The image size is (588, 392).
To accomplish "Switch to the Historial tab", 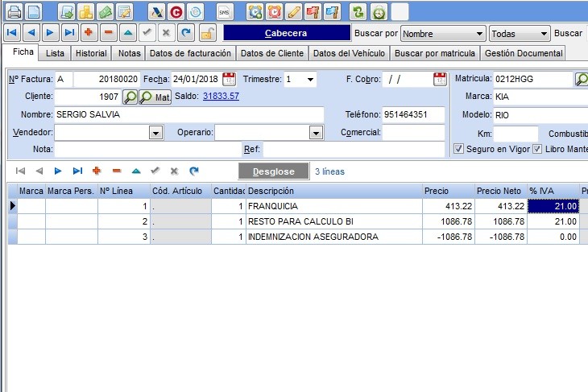I will pyautogui.click(x=91, y=53).
